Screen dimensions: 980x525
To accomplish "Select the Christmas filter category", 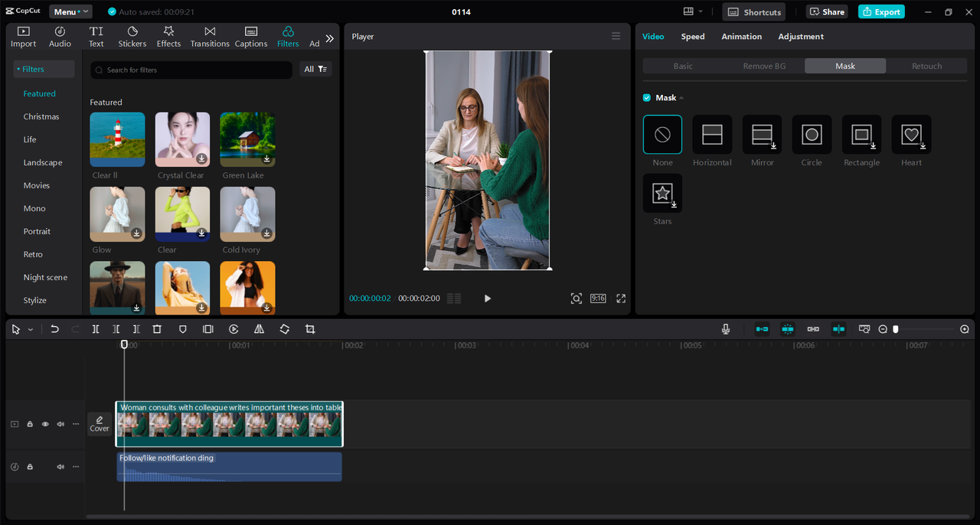I will [41, 116].
